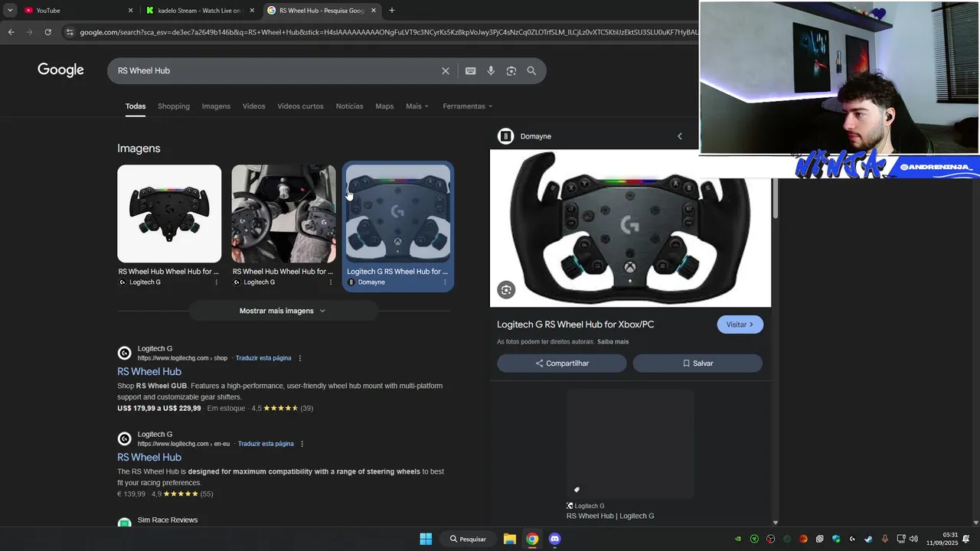Switch to kadelo Stream tab
The width and height of the screenshot is (980, 551).
click(199, 10)
